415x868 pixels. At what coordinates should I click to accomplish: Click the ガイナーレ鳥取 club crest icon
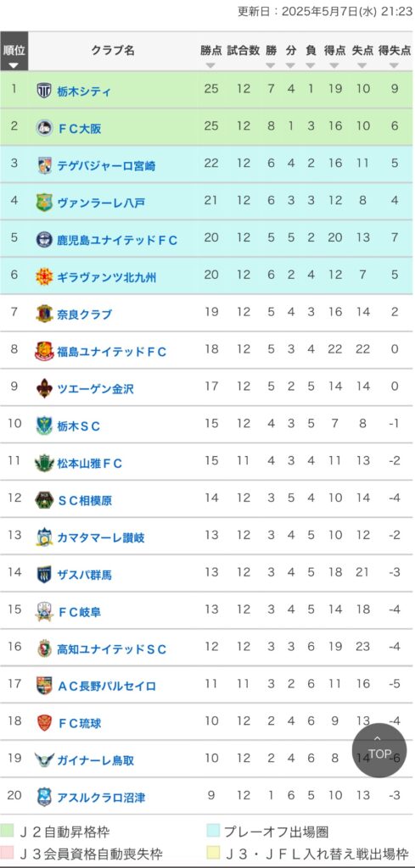click(x=44, y=760)
